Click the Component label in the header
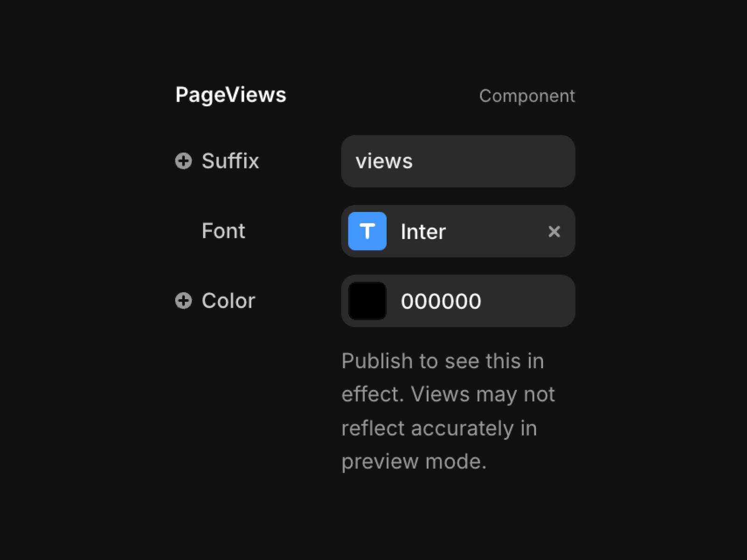 (527, 96)
